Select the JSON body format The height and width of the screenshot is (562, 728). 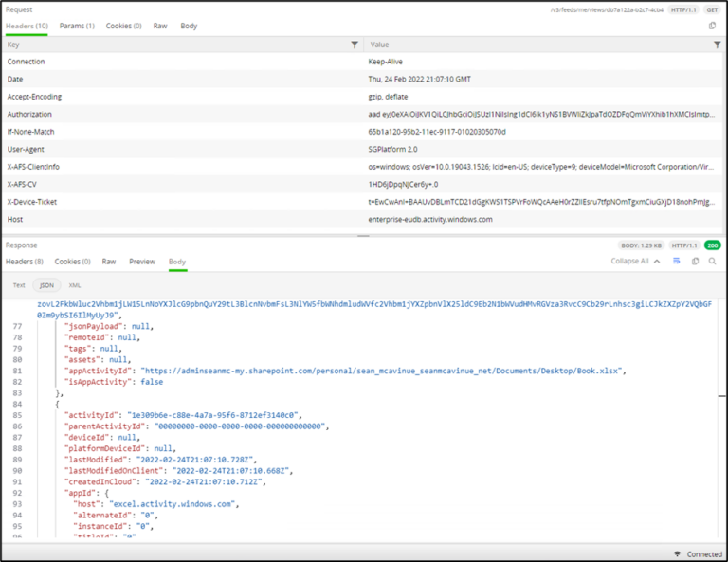(x=46, y=285)
